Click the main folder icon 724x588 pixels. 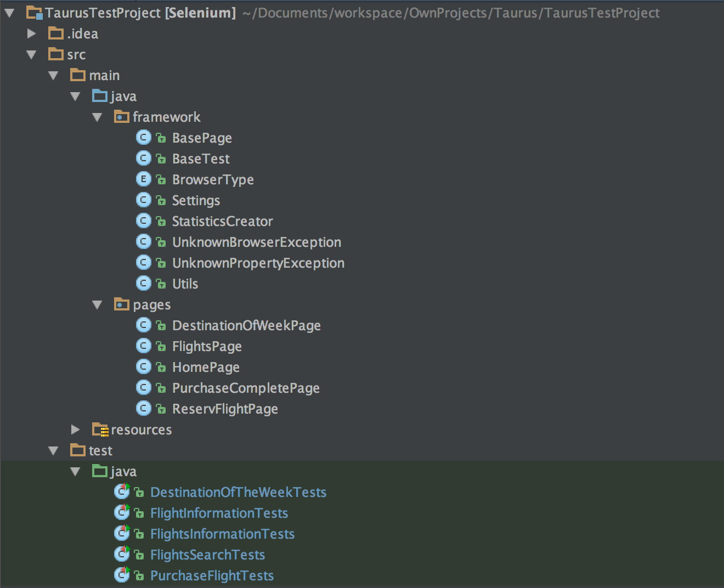point(78,75)
